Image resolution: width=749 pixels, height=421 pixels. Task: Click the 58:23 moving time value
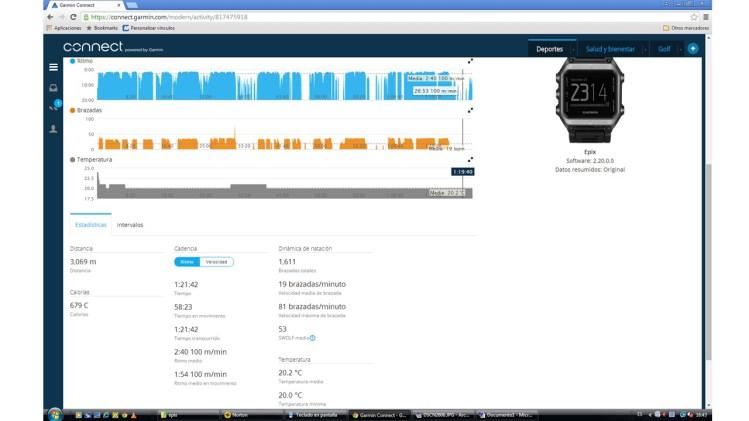(183, 307)
